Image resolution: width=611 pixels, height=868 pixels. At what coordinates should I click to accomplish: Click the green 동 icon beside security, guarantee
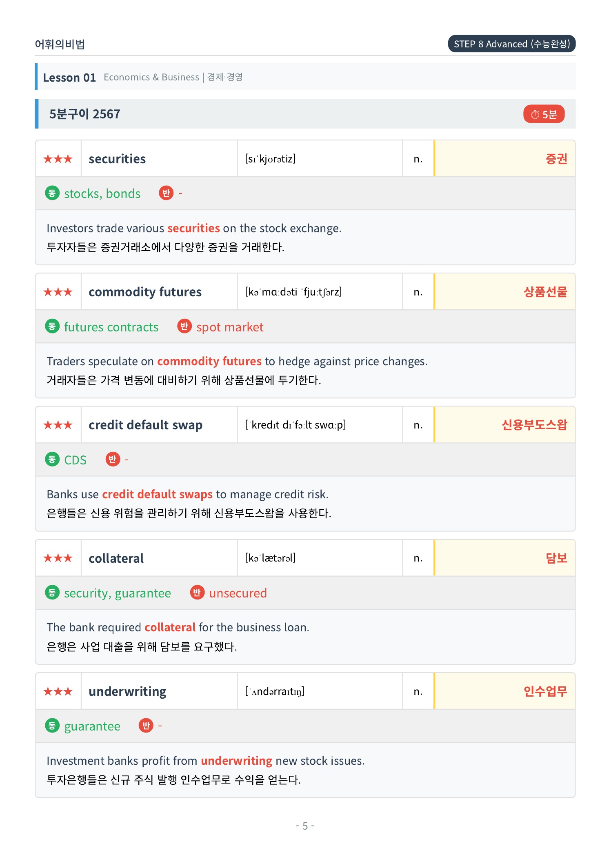click(52, 592)
